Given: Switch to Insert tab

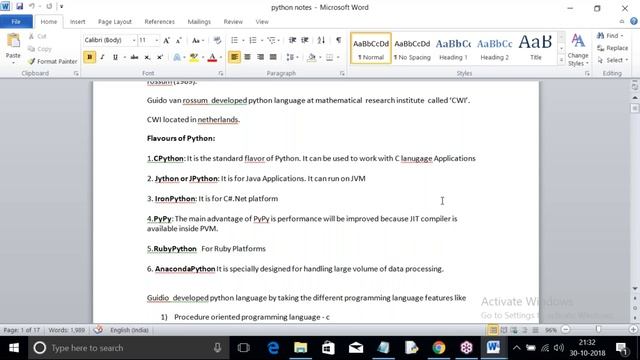Looking at the screenshot, I should (x=78, y=22).
